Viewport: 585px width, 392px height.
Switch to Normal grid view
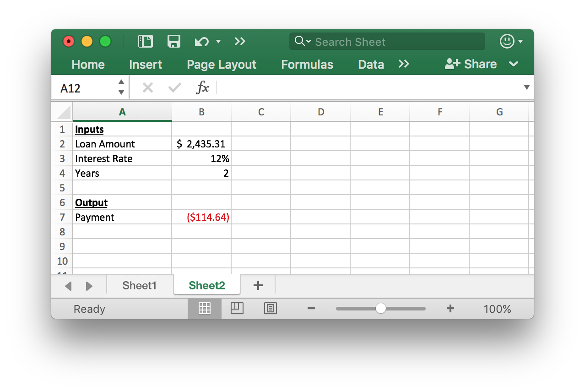tap(204, 309)
